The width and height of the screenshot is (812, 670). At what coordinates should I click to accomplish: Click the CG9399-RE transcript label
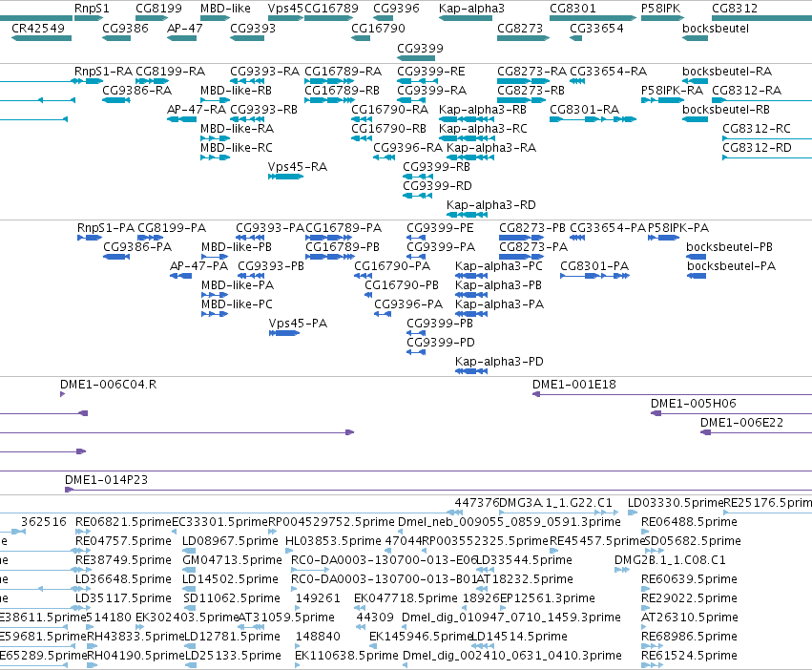431,71
